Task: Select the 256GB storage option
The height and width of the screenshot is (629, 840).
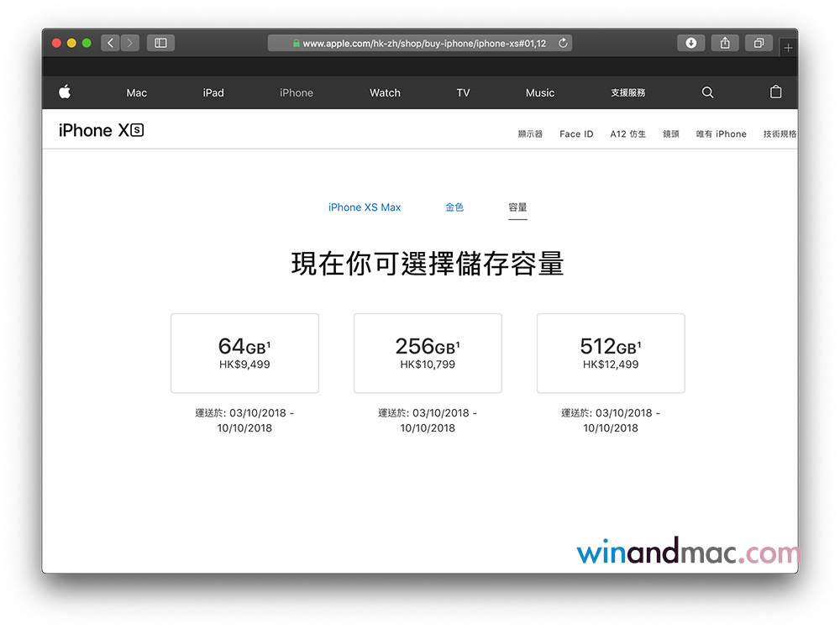Action: [428, 353]
